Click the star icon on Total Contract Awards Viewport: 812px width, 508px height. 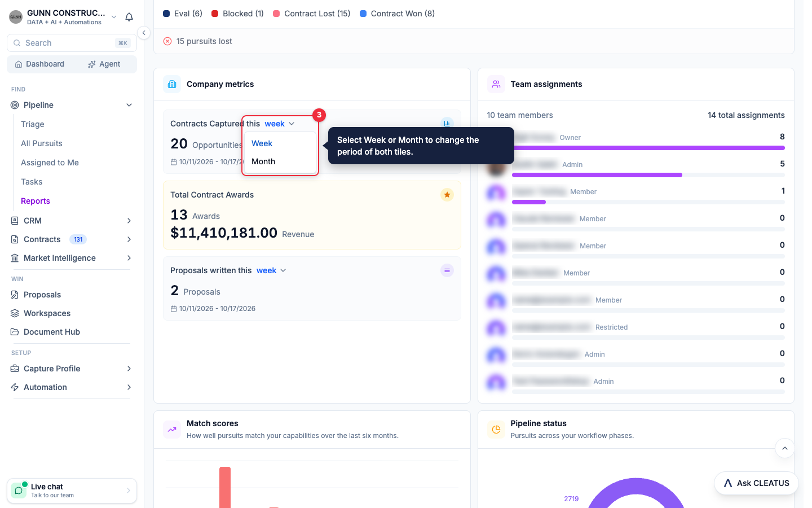click(x=447, y=195)
